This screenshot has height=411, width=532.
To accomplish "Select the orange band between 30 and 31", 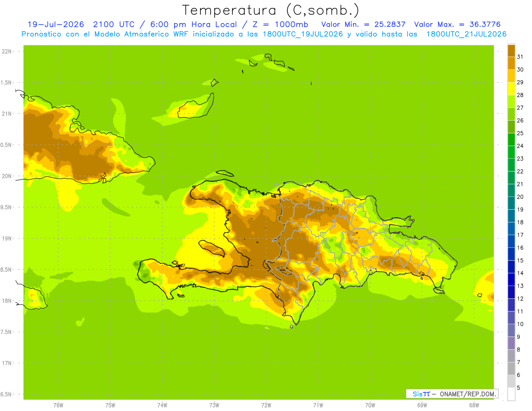I will click(511, 63).
